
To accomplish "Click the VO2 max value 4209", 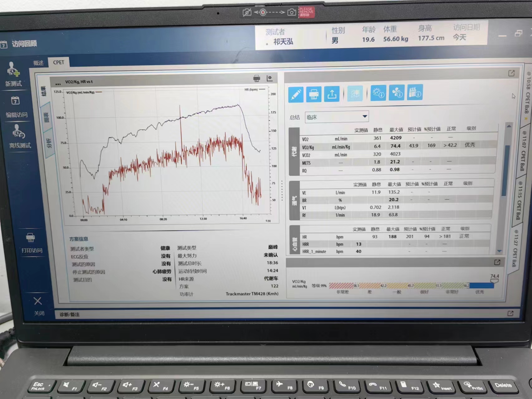I will click(395, 138).
